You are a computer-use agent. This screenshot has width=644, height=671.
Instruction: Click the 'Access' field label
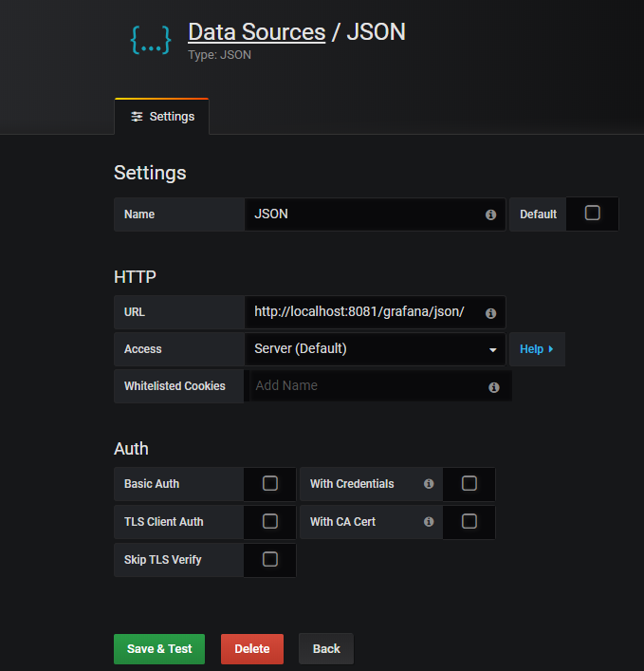point(143,349)
